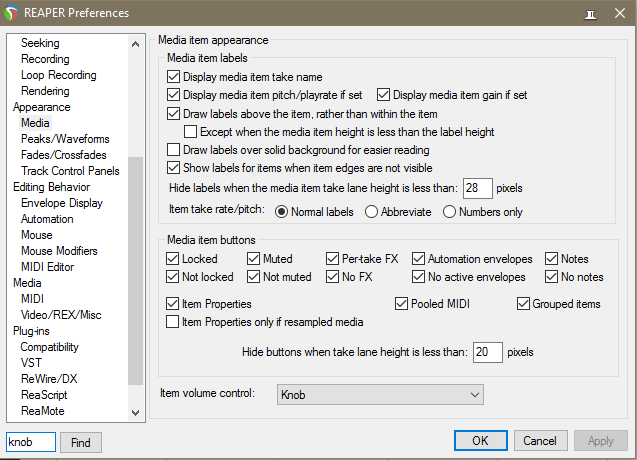Click the hide labels height field showing 28

click(478, 188)
